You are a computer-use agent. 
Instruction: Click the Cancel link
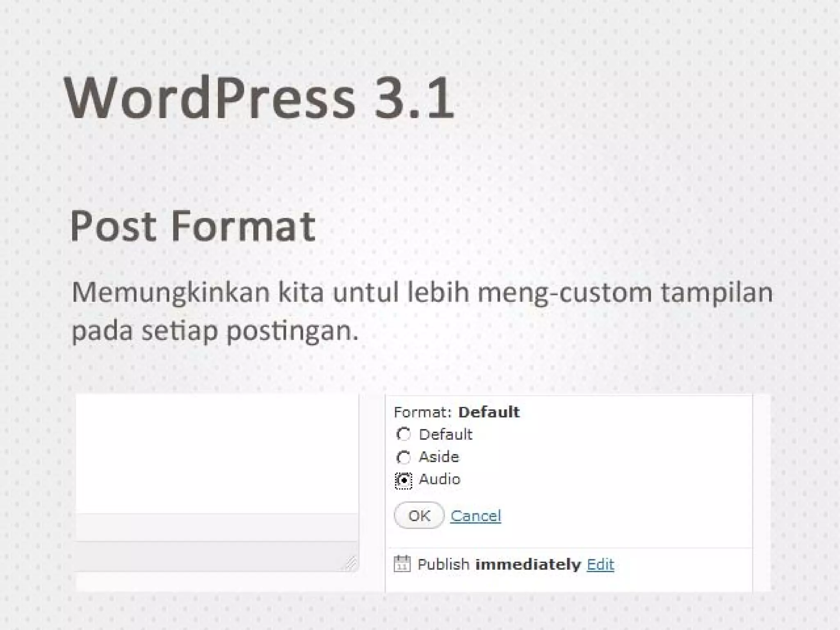476,516
